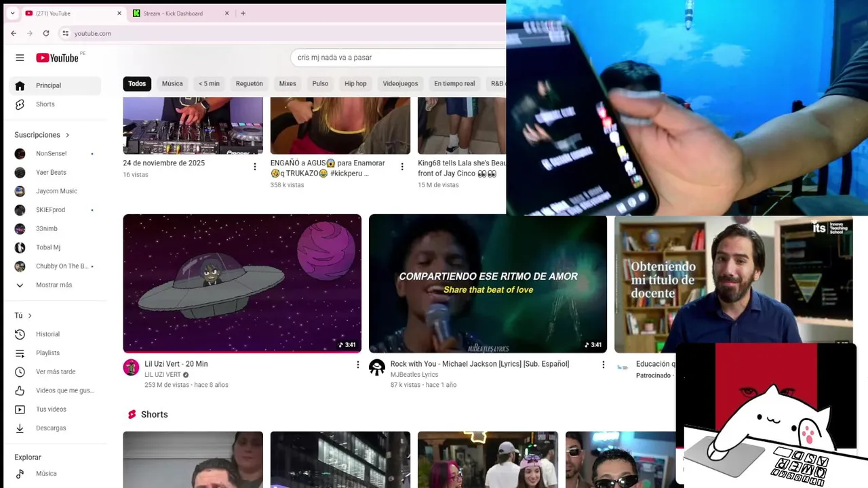Open Principal home in sidebar
868x488 pixels.
pyautogui.click(x=56, y=85)
